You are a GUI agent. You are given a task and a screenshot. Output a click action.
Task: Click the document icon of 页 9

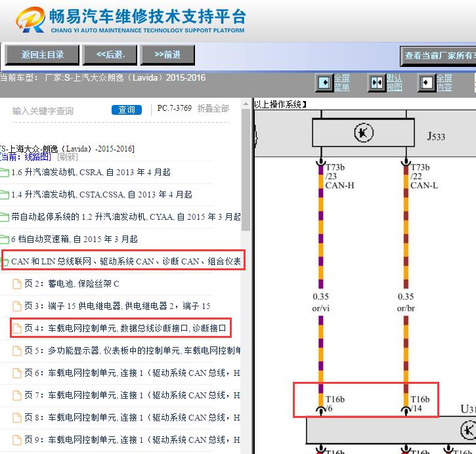tap(16, 440)
